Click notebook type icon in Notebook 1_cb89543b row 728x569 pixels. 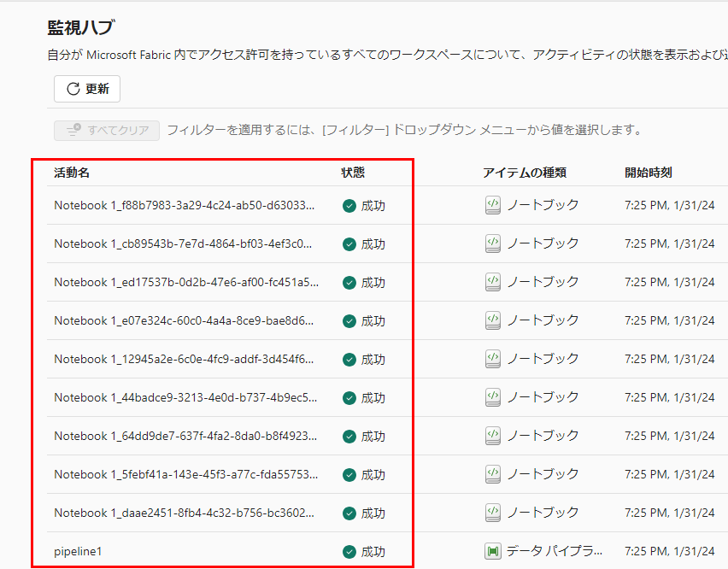(493, 243)
